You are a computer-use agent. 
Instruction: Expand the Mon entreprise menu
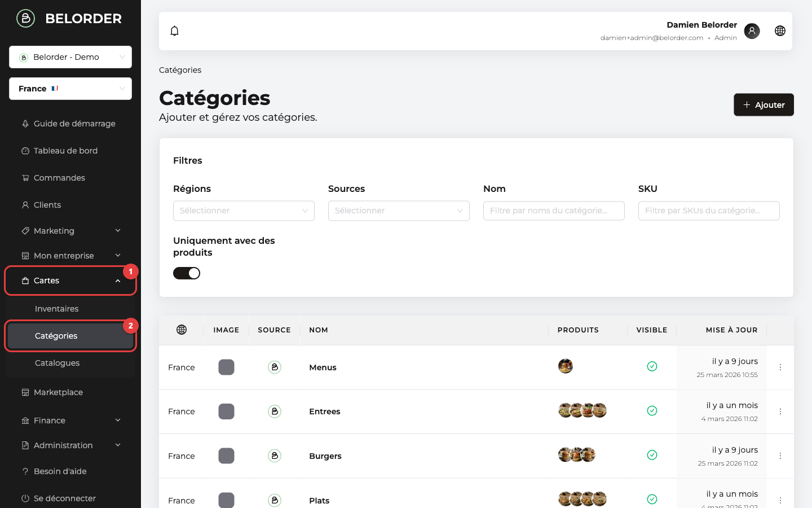click(x=70, y=256)
